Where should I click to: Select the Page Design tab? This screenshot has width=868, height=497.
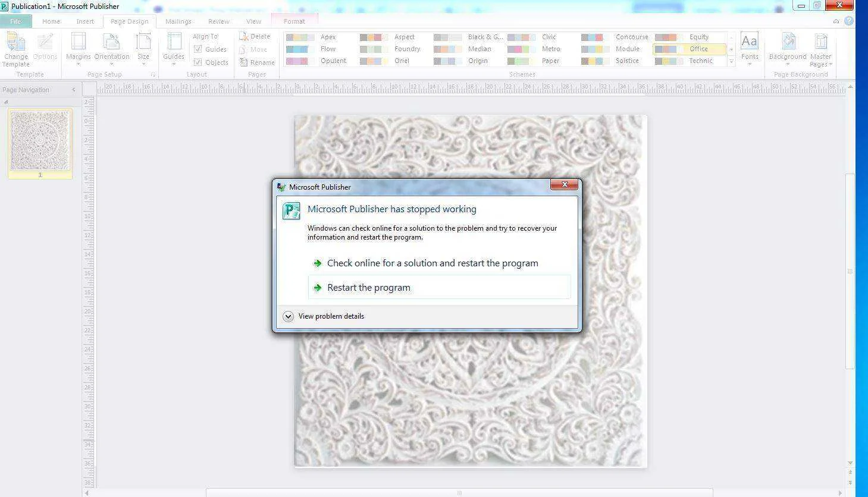[129, 21]
